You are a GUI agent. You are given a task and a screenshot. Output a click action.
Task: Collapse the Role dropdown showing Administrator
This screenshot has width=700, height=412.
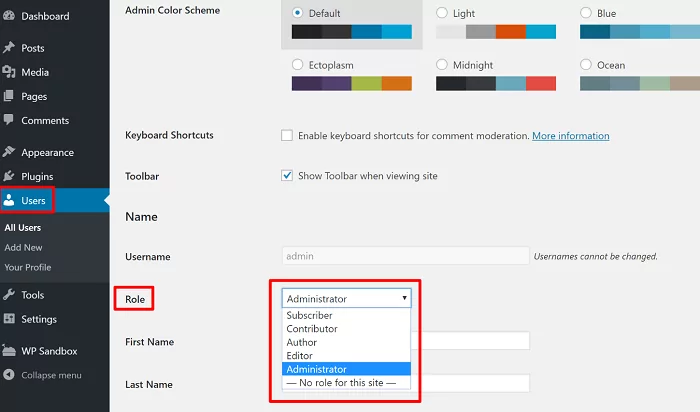point(346,298)
